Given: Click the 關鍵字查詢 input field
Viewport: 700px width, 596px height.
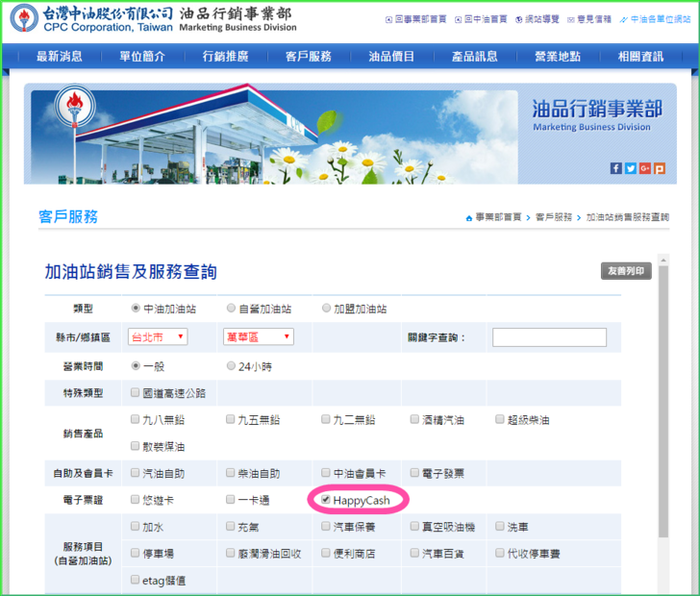Looking at the screenshot, I should click(549, 337).
